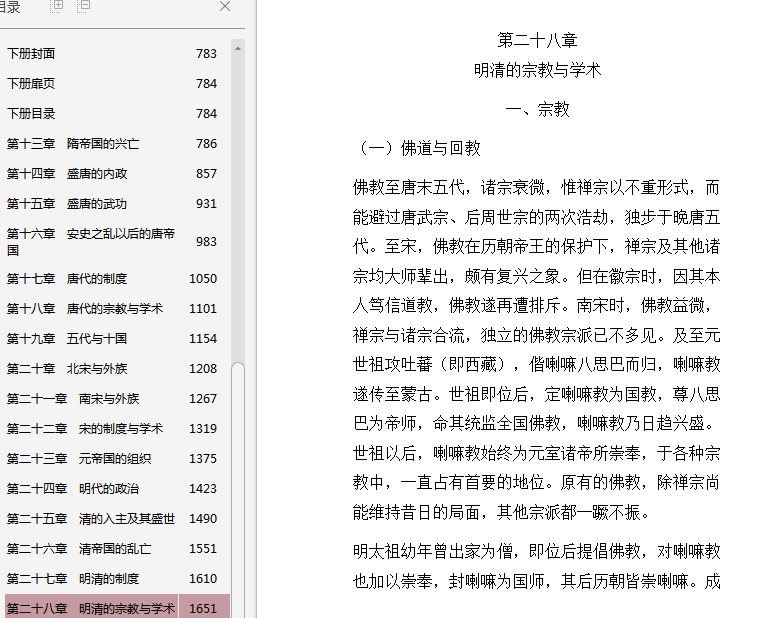Select 第二十二章 宋的制度与学术

click(85, 429)
